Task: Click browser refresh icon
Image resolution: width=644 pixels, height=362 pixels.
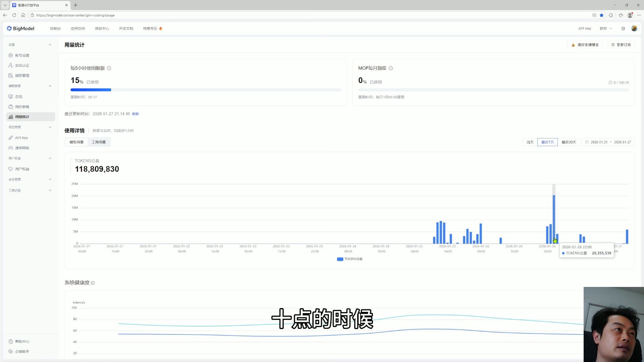Action: pyautogui.click(x=14, y=15)
